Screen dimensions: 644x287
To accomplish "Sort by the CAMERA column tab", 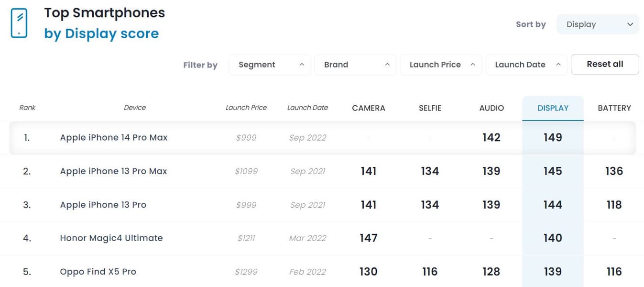I will [x=369, y=108].
